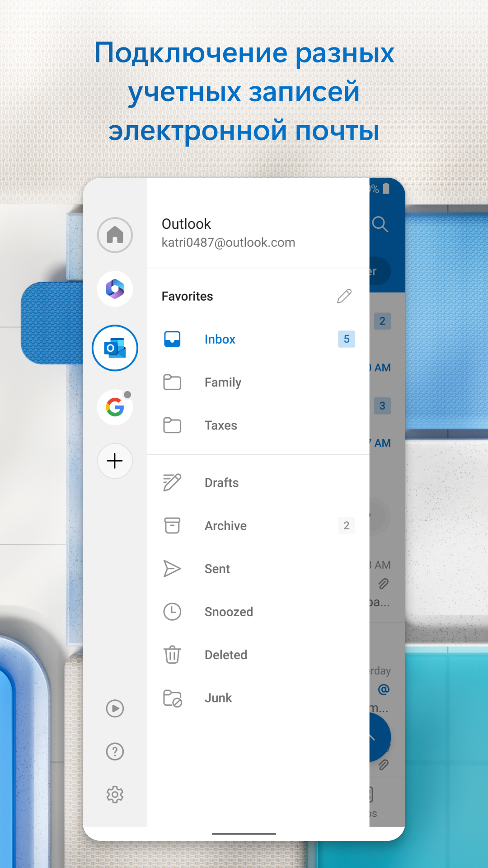This screenshot has width=488, height=868.
Task: Open the Junk folder
Action: pyautogui.click(x=258, y=698)
